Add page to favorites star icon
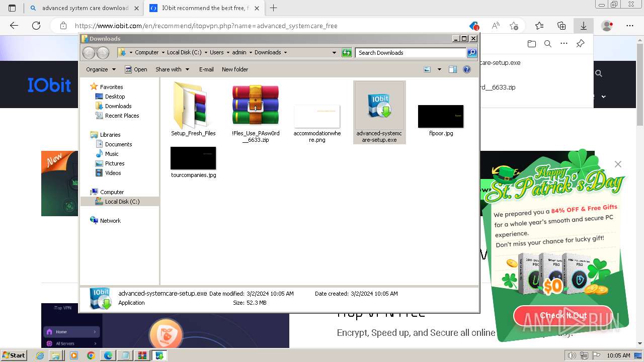 pyautogui.click(x=514, y=26)
